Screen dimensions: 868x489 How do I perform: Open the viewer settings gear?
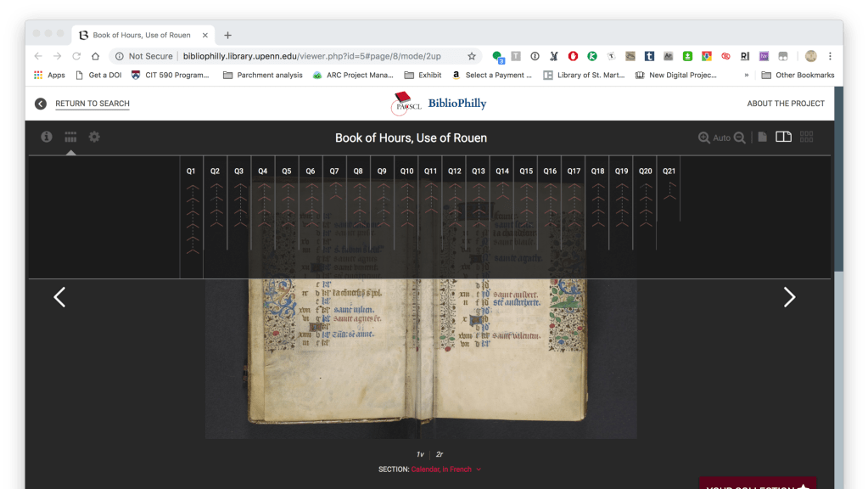[94, 137]
